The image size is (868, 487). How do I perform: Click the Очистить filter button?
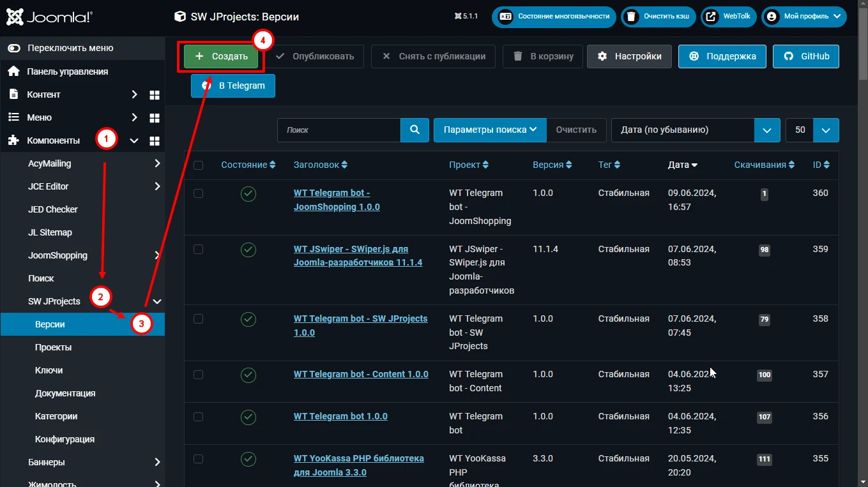coord(576,130)
